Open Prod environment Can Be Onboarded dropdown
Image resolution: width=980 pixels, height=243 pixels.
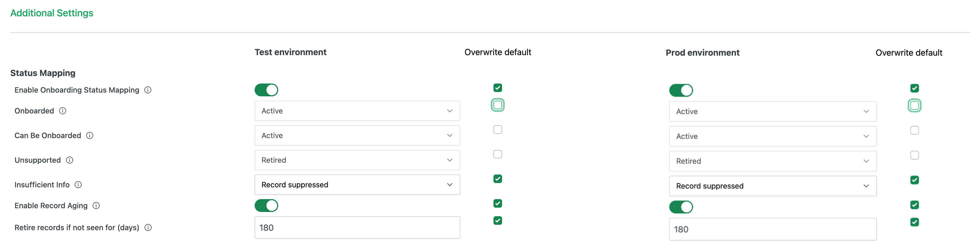coord(773,136)
